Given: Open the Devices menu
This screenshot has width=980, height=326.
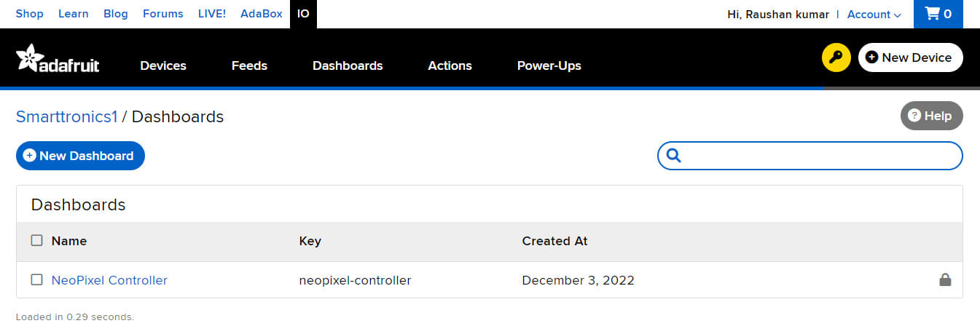Looking at the screenshot, I should 163,65.
